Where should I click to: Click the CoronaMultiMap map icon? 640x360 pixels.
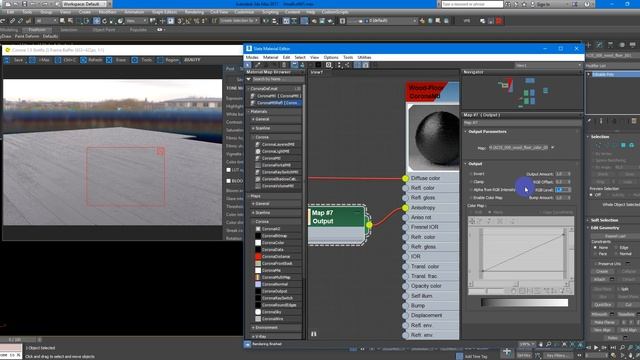(258, 277)
